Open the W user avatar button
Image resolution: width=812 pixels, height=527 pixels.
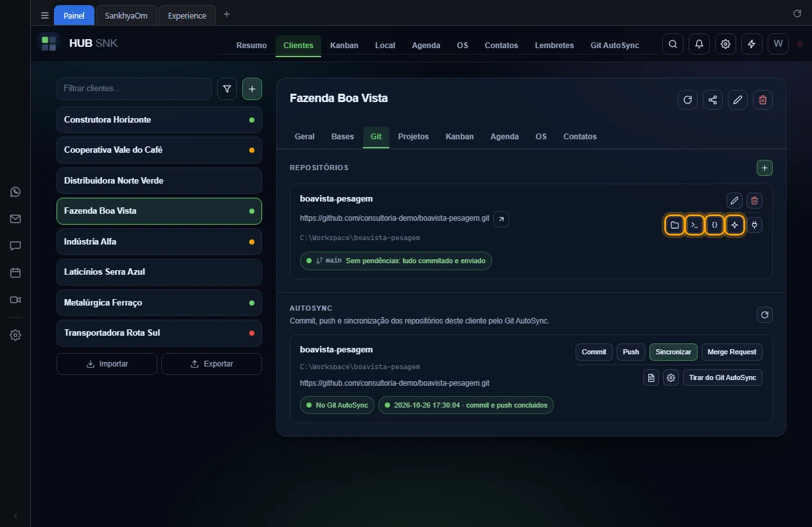click(x=778, y=44)
